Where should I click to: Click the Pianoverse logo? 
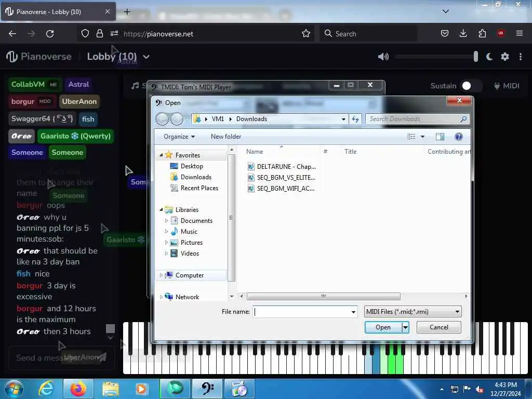(x=38, y=57)
